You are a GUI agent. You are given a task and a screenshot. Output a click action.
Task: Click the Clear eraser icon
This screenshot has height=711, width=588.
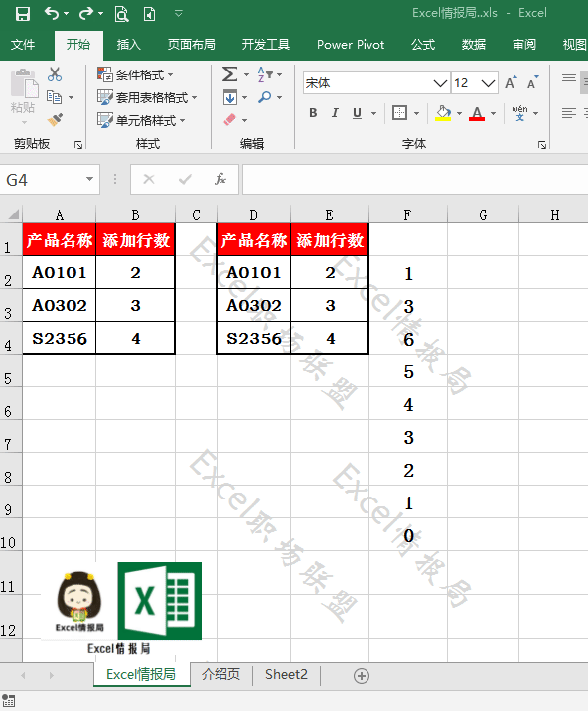[230, 120]
